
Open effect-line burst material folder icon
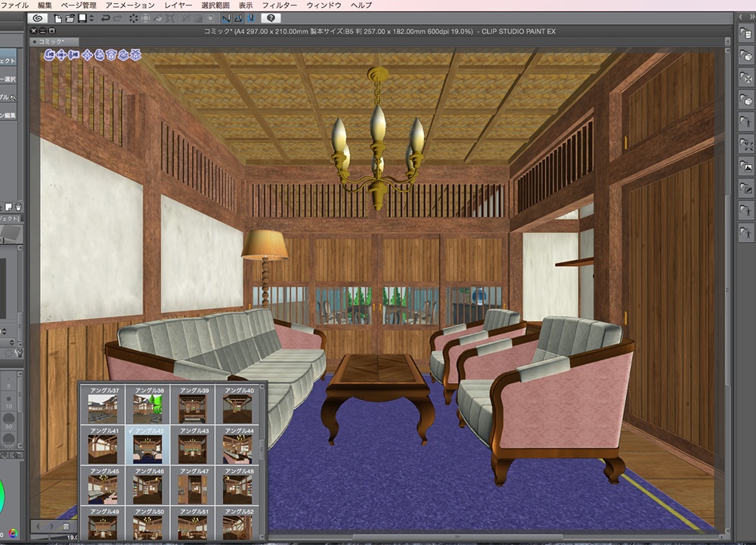point(745,144)
